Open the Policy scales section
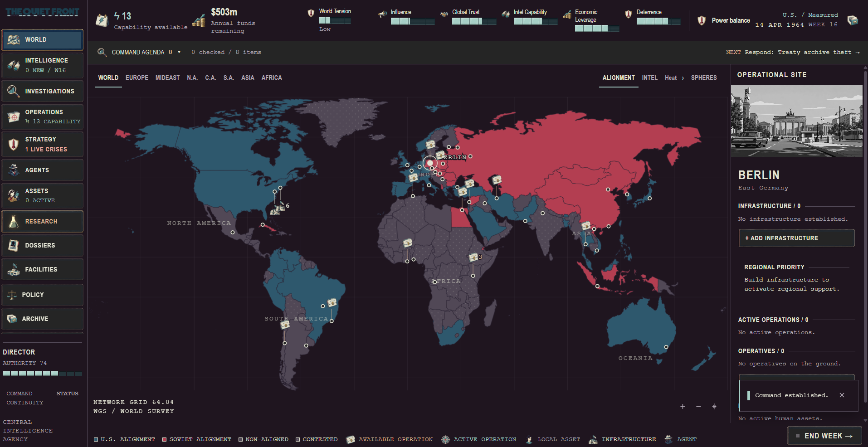Image resolution: width=868 pixels, height=447 pixels. [x=43, y=295]
